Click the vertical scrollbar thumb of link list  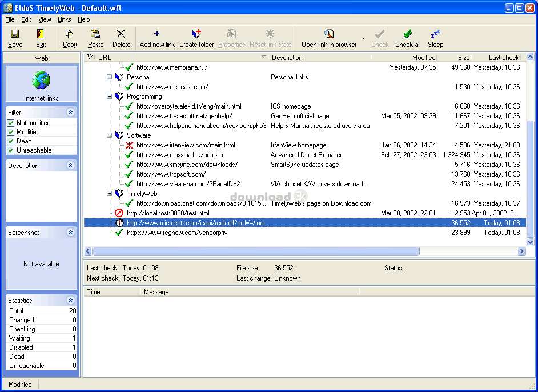click(530, 178)
